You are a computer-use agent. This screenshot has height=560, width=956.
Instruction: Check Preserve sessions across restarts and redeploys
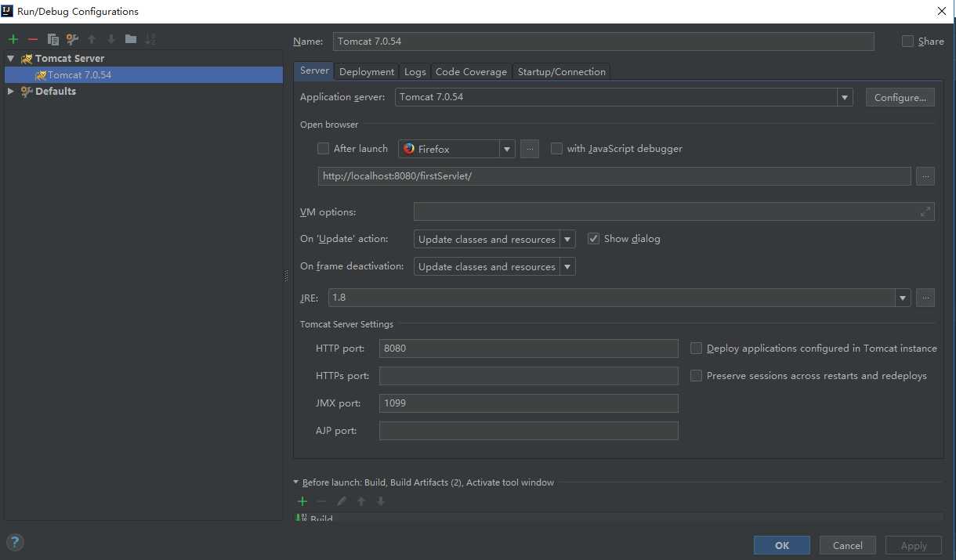click(x=696, y=376)
